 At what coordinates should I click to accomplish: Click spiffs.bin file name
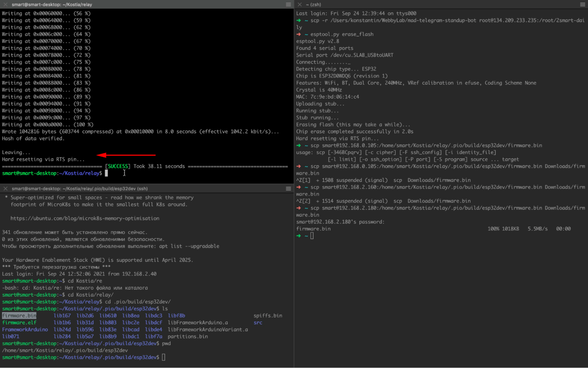tap(268, 315)
